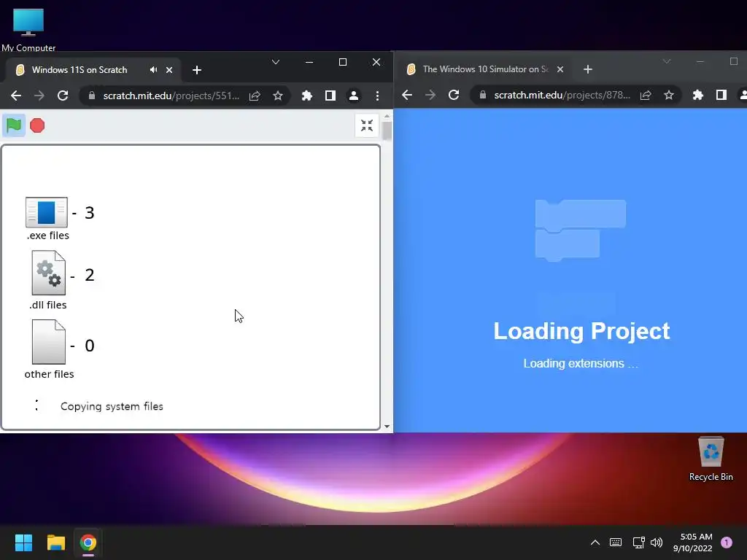Click the .exe files icon
Image resolution: width=747 pixels, height=560 pixels.
[46, 212]
